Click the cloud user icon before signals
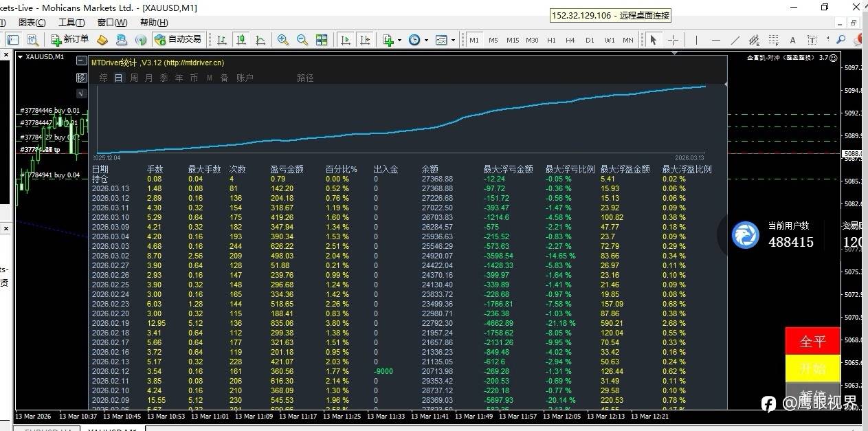868x431 pixels. 122,40
